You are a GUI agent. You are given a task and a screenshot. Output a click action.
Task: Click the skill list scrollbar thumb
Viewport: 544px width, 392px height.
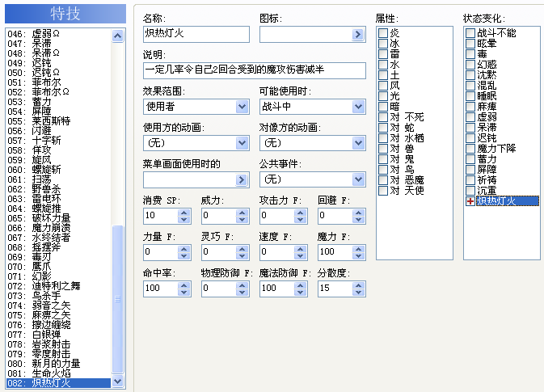tap(118, 299)
